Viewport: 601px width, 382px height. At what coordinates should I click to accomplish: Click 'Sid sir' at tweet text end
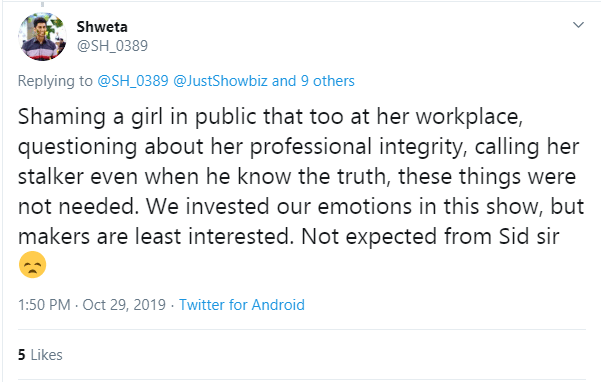(529, 236)
